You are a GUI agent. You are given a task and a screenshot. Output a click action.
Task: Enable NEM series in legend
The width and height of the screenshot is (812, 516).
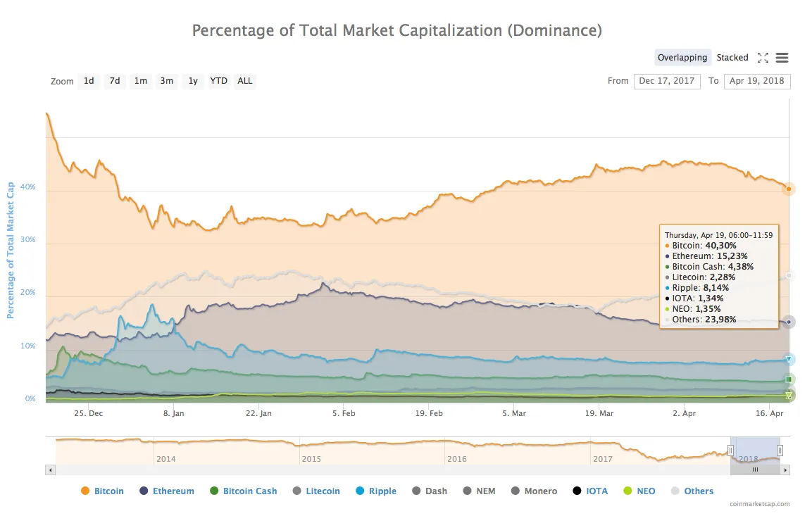[480, 491]
